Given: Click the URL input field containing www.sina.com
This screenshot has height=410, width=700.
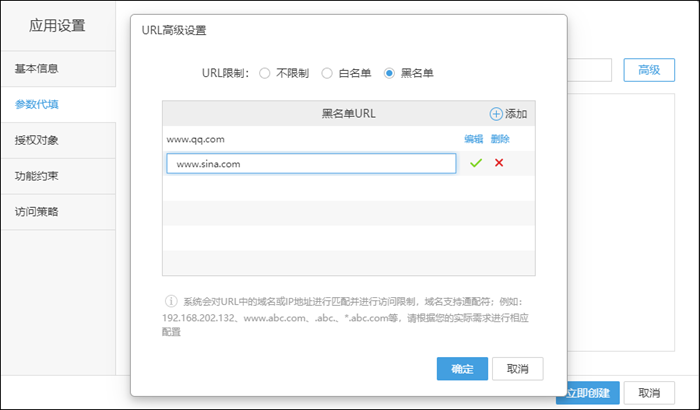Looking at the screenshot, I should click(310, 163).
